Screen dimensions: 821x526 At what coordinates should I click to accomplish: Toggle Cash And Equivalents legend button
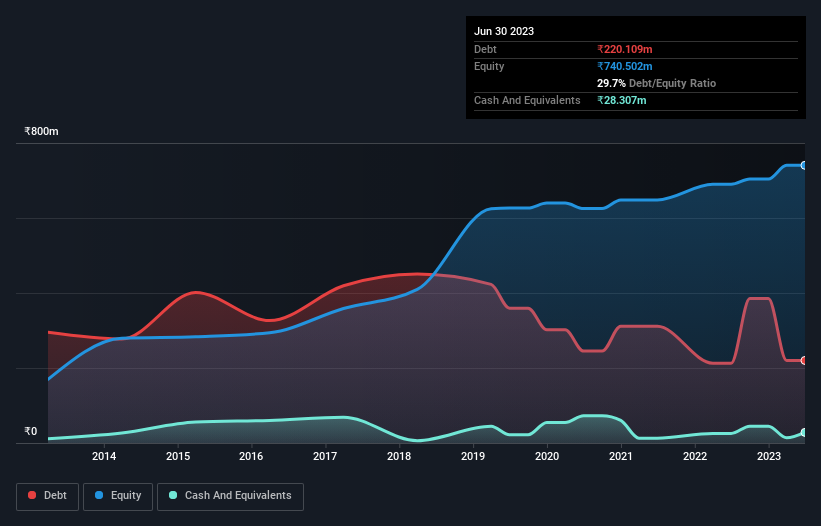230,496
